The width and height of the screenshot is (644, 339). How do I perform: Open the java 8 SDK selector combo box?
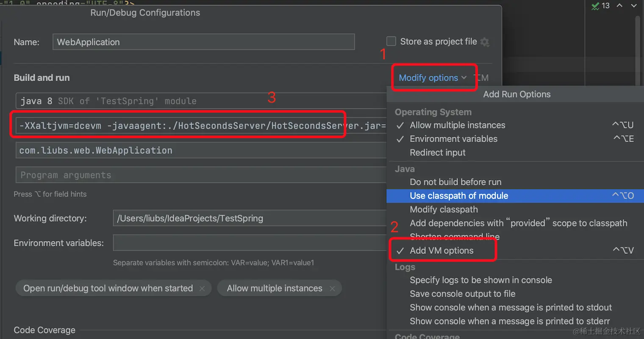[199, 101]
